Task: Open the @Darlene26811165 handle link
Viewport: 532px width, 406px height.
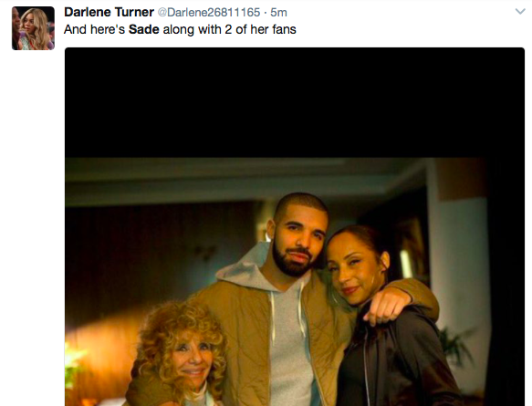Action: tap(209, 13)
